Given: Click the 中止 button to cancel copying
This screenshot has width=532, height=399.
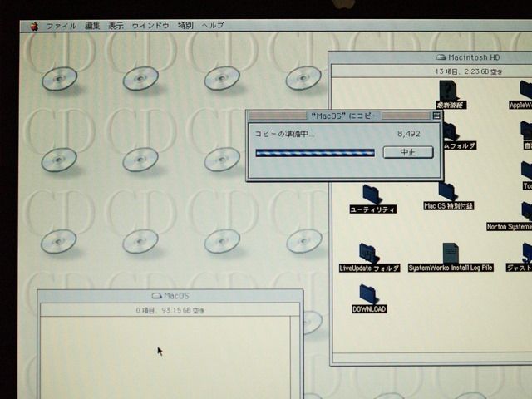Looking at the screenshot, I should (408, 152).
